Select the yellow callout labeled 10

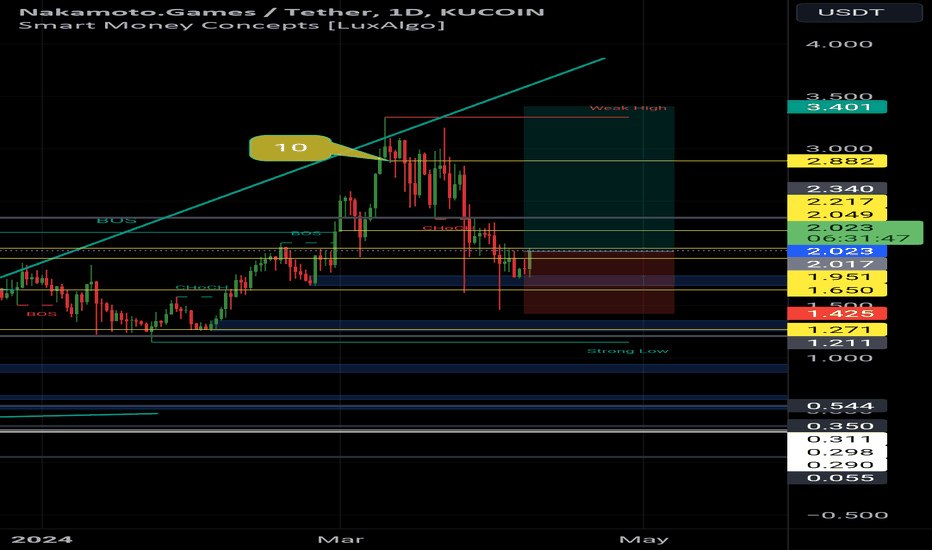click(x=290, y=147)
